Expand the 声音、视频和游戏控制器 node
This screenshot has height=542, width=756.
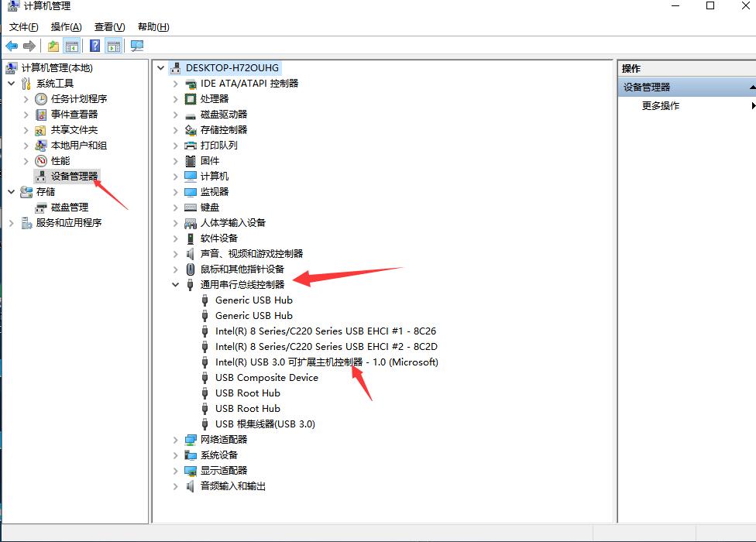click(x=176, y=254)
